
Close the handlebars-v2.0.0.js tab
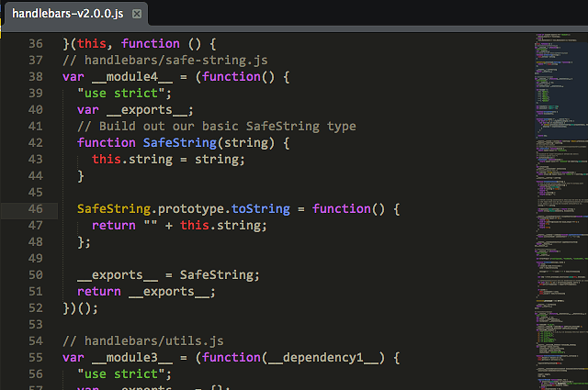tap(137, 14)
